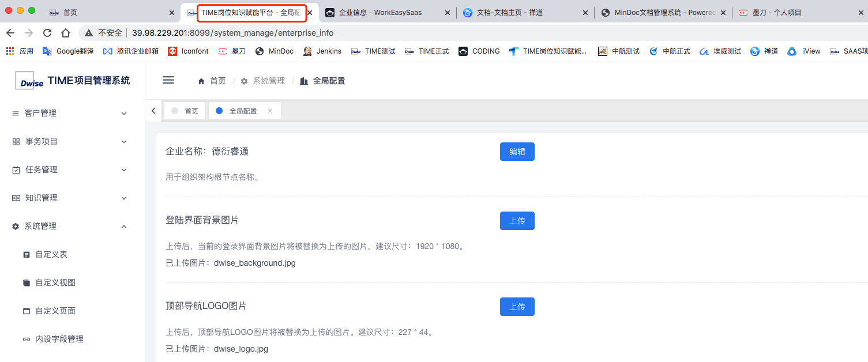Image resolution: width=868 pixels, height=362 pixels.
Task: Expand the 客户管理 sidebar menu
Action: point(72,113)
